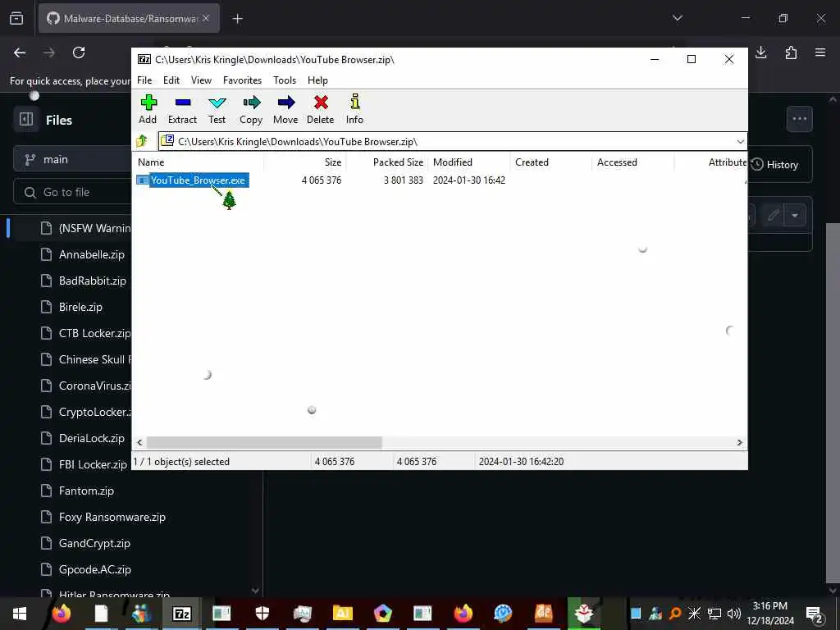Open the GitHub three-dots more options
Image resolution: width=840 pixels, height=630 pixels.
[799, 119]
